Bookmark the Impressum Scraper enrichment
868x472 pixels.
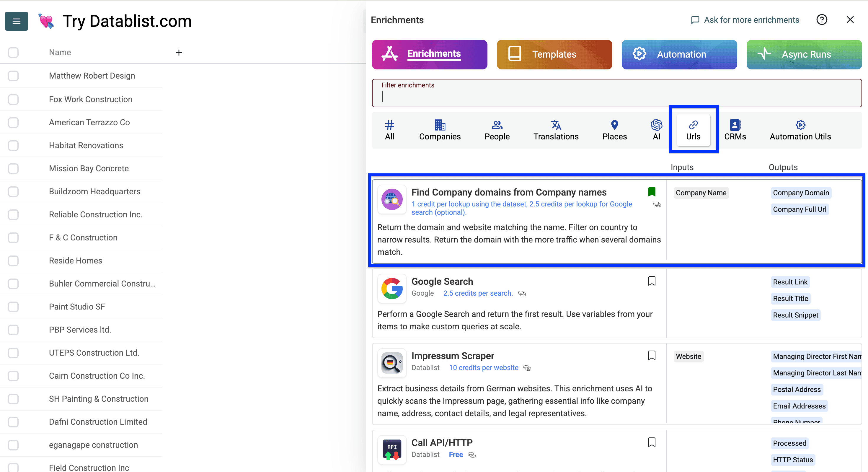[x=652, y=355]
